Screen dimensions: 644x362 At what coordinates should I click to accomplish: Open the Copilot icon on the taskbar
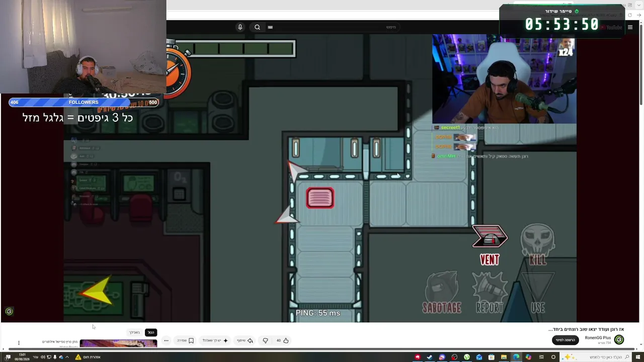coord(528,357)
